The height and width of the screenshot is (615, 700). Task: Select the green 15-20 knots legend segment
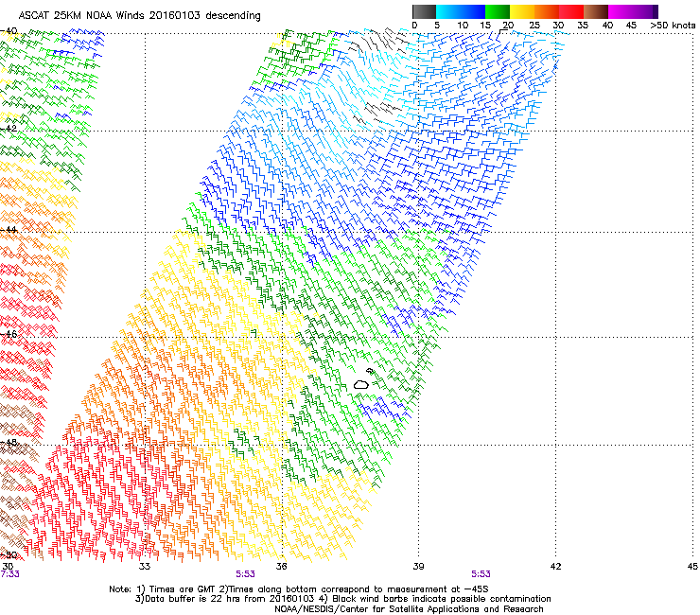pos(498,11)
